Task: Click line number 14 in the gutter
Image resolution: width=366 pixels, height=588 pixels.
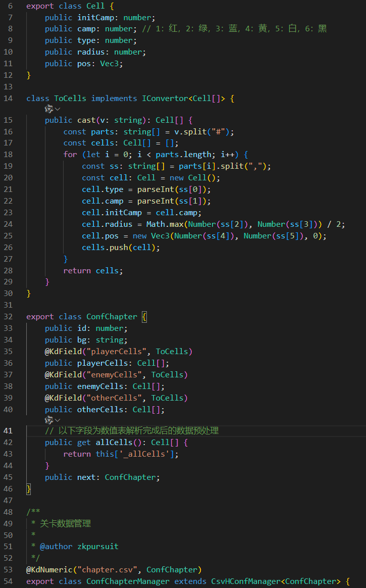Action: click(x=8, y=98)
